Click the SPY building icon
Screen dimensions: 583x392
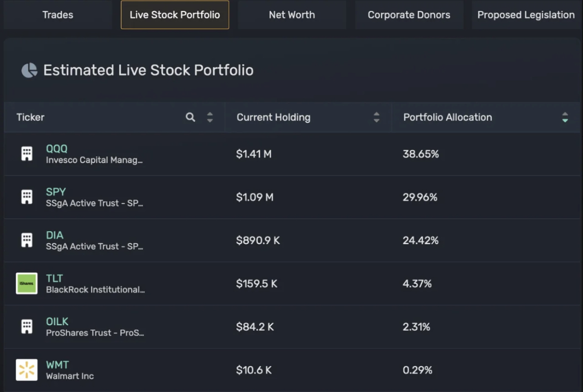pos(27,197)
